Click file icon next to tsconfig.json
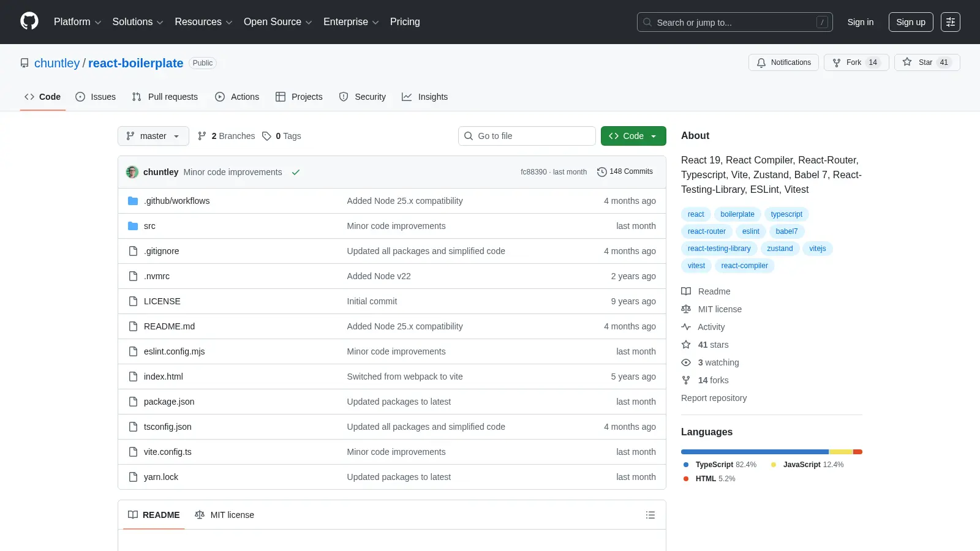980x551 pixels. (133, 427)
